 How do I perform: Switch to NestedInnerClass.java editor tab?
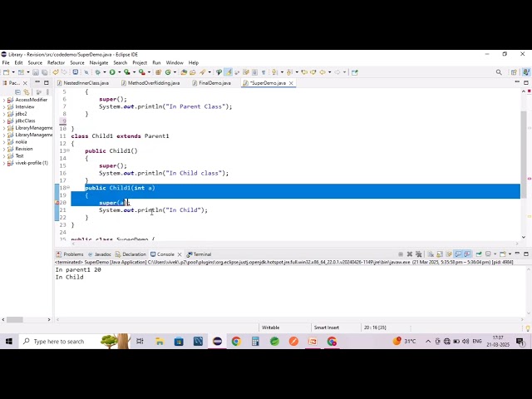click(x=83, y=83)
